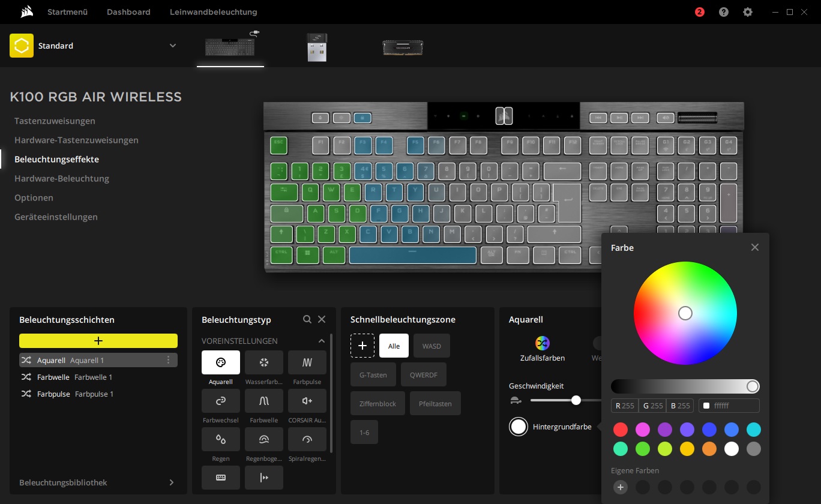Viewport: 821px width, 504px height.
Task: Search lighting types with magnifier icon
Action: point(307,319)
